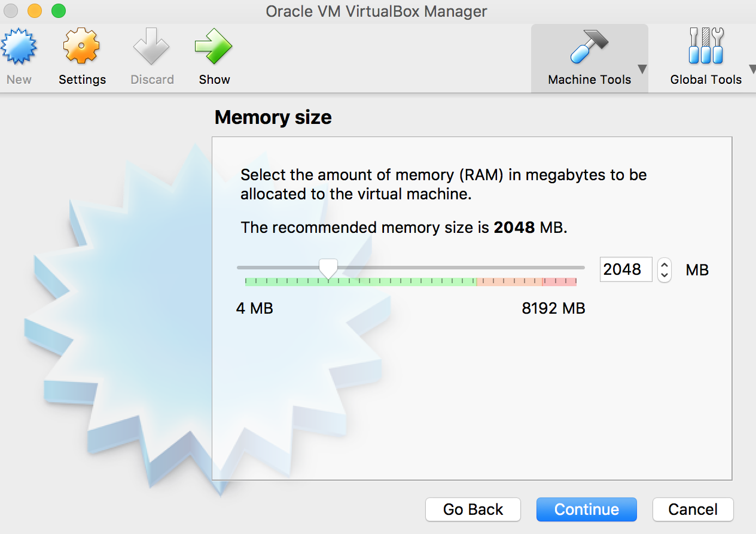Expand the Global Tools dropdown arrow

[x=752, y=69]
